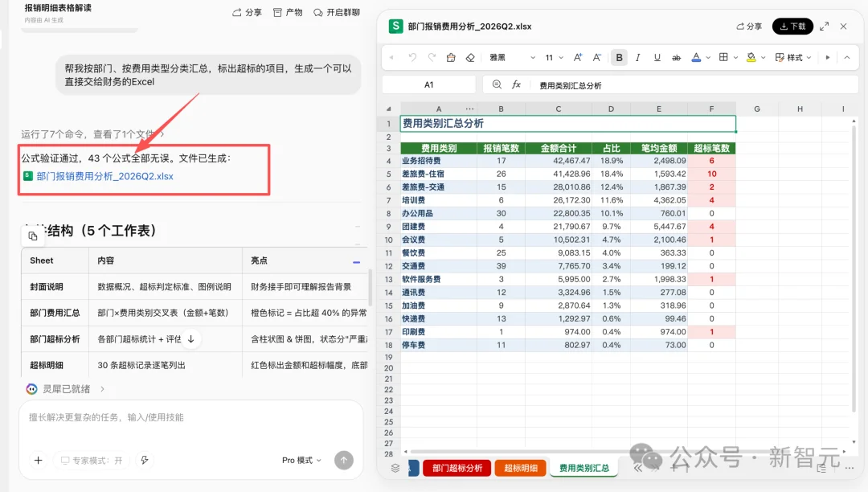868x492 pixels.
Task: Collapse the spreadsheet toolbar with up chevron
Action: point(847,58)
